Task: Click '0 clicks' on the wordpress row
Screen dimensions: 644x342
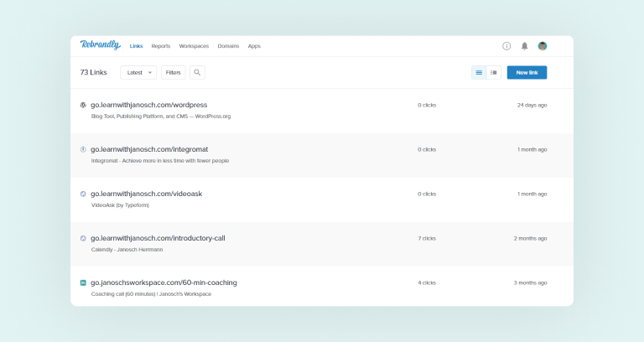Action: (427, 105)
